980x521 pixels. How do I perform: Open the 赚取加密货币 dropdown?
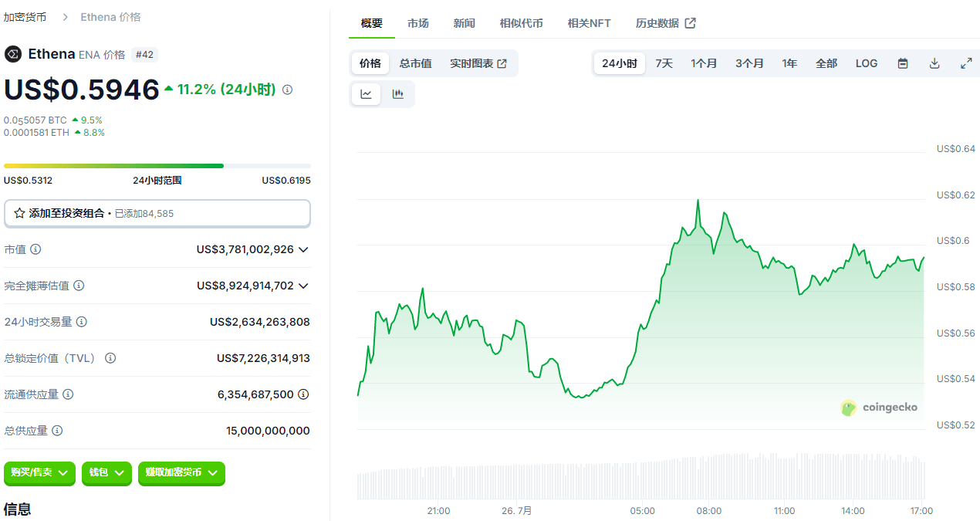click(181, 472)
